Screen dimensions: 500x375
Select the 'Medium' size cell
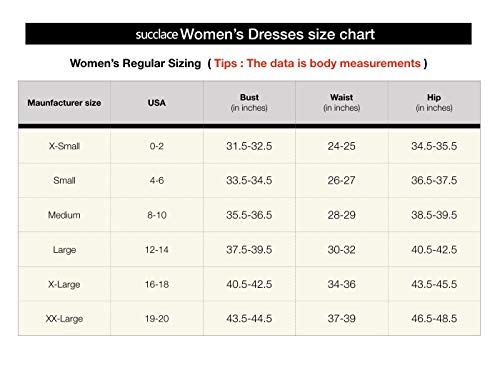tap(64, 215)
